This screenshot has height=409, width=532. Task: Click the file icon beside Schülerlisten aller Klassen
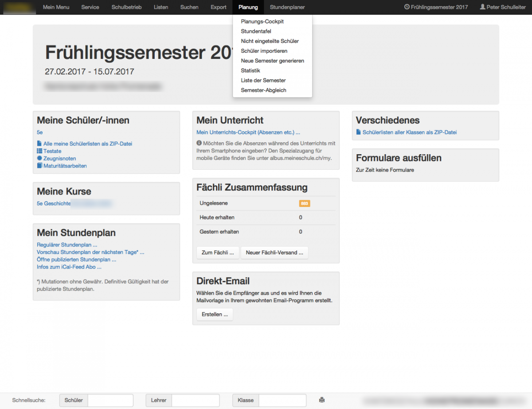(x=359, y=132)
